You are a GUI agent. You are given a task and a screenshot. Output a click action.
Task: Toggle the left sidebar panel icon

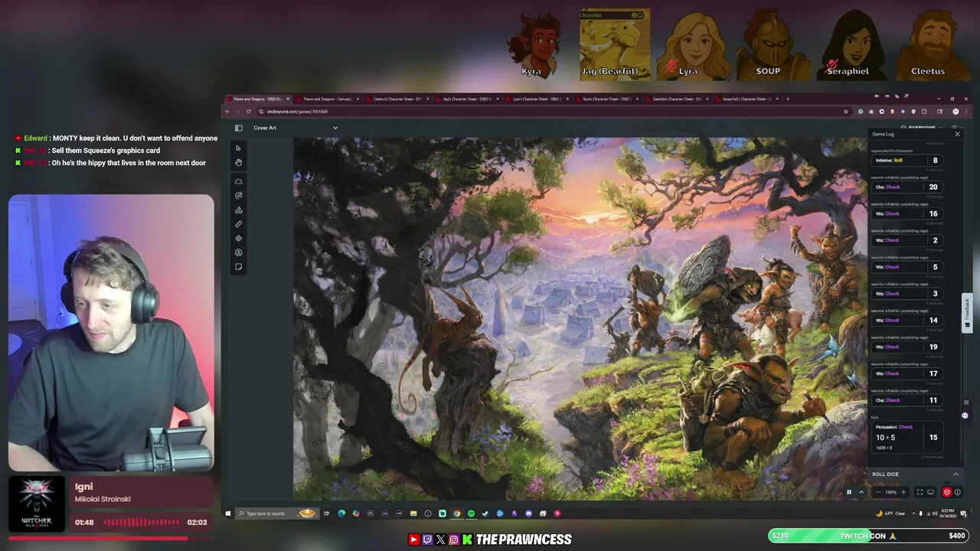pos(238,128)
